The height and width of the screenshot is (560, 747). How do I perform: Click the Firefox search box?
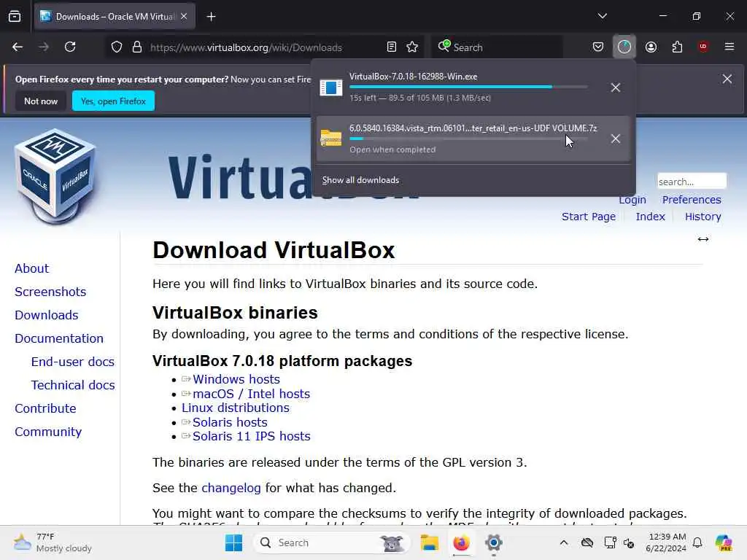[497, 47]
